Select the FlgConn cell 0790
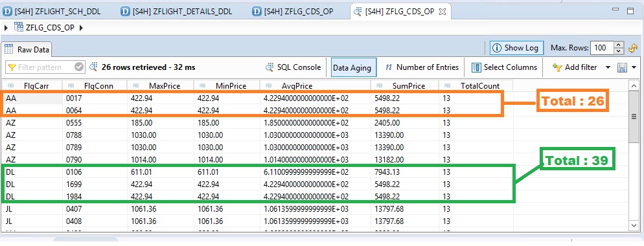 click(95, 160)
